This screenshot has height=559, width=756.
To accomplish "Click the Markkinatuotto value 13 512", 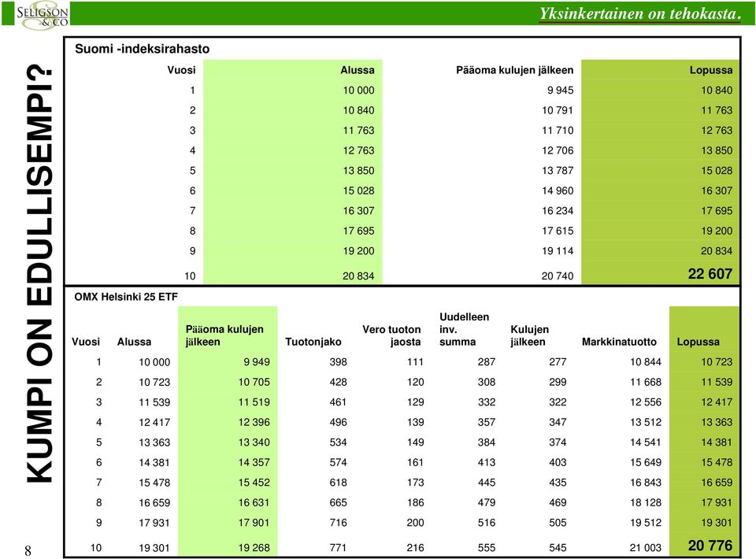I will (646, 423).
